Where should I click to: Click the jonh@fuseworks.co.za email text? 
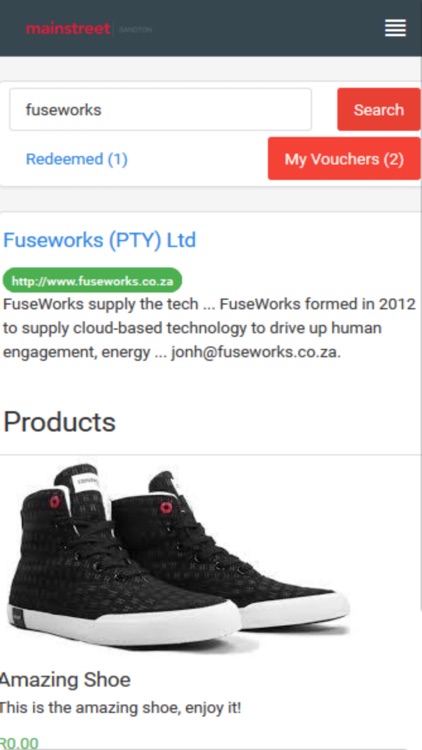[255, 353]
